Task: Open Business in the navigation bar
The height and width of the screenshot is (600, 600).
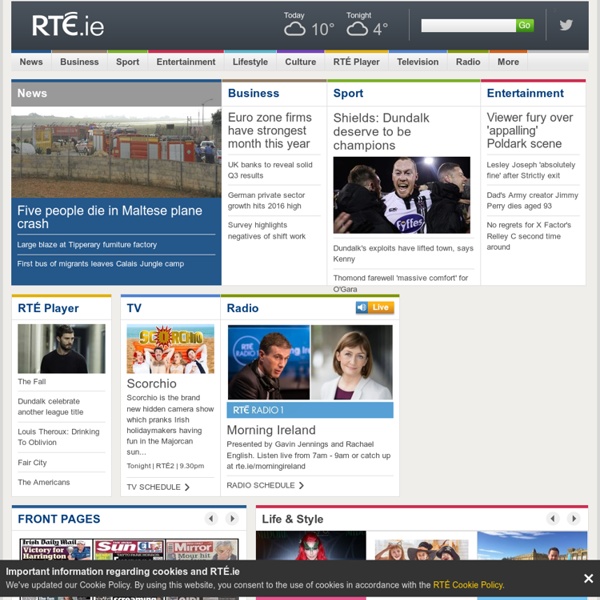Action: pyautogui.click(x=80, y=62)
